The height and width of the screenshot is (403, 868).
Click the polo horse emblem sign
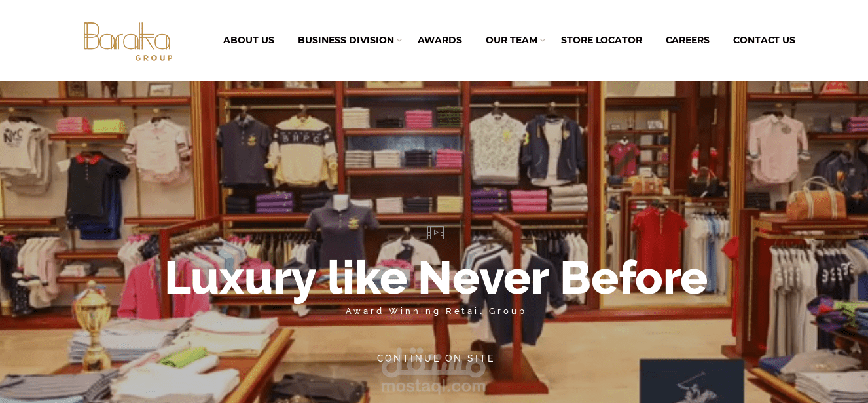point(692,381)
